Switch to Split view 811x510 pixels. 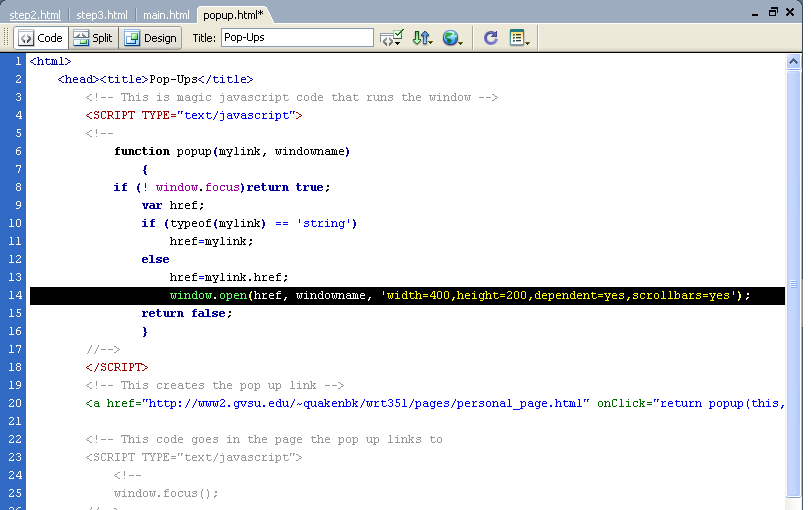click(x=94, y=38)
